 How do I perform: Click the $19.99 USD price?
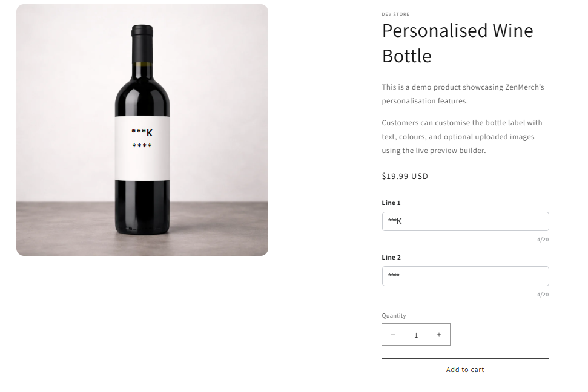click(405, 177)
